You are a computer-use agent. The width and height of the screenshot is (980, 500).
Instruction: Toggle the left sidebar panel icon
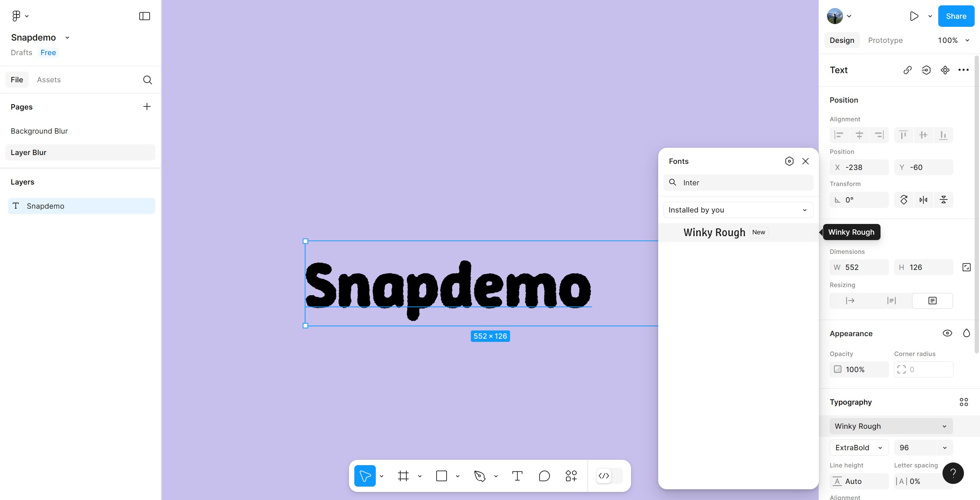pos(145,16)
